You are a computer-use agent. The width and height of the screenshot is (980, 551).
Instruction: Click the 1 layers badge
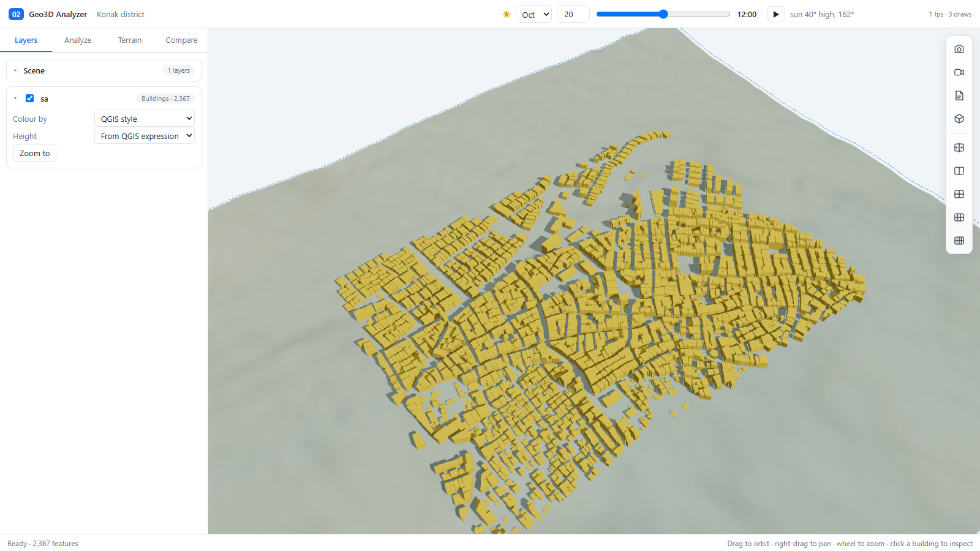179,70
